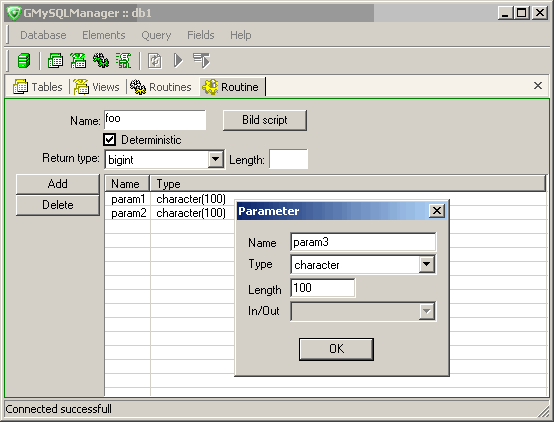Click character(100) type of param1
Viewport: 554px width, 422px height.
click(x=191, y=199)
